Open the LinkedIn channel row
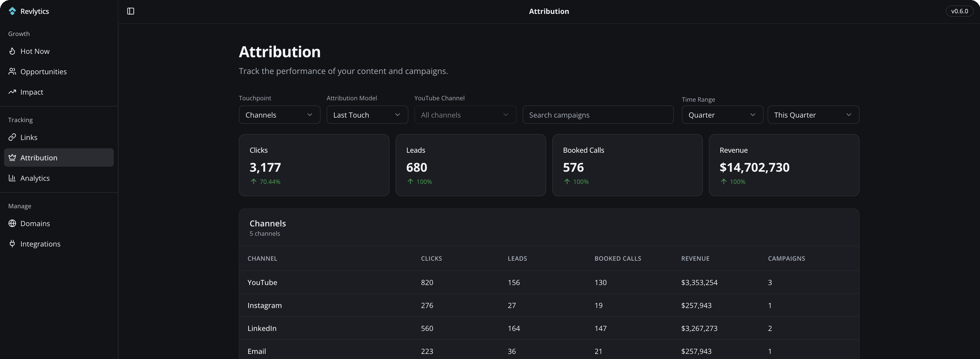The width and height of the screenshot is (980, 359). (262, 328)
